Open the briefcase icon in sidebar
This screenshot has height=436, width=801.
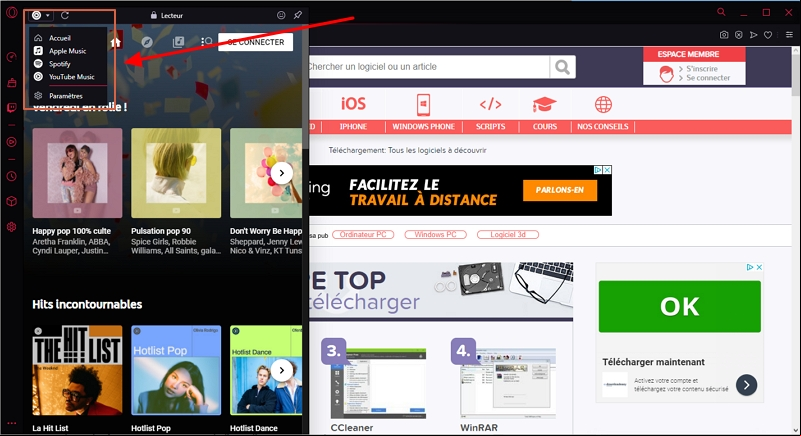(x=11, y=82)
